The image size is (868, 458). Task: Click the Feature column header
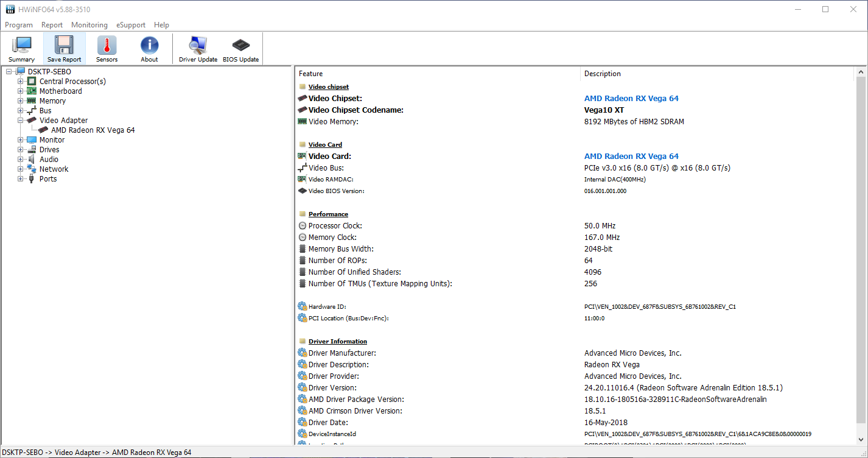[438, 74]
